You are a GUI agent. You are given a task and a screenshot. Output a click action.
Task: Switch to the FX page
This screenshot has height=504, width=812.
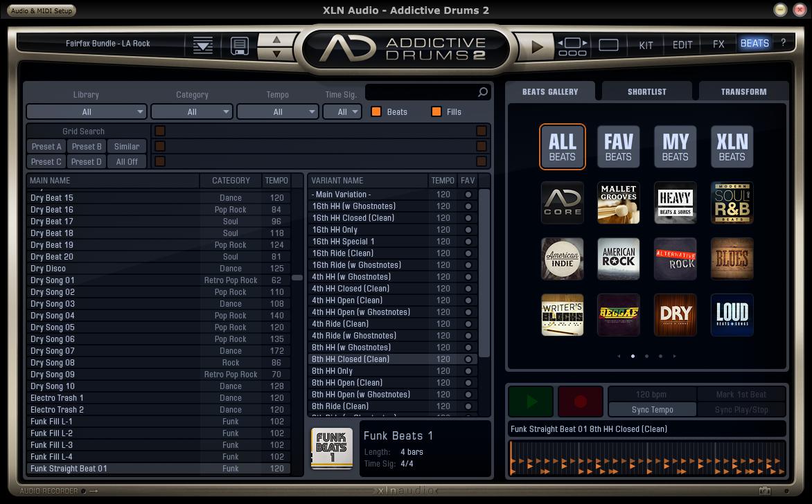718,44
